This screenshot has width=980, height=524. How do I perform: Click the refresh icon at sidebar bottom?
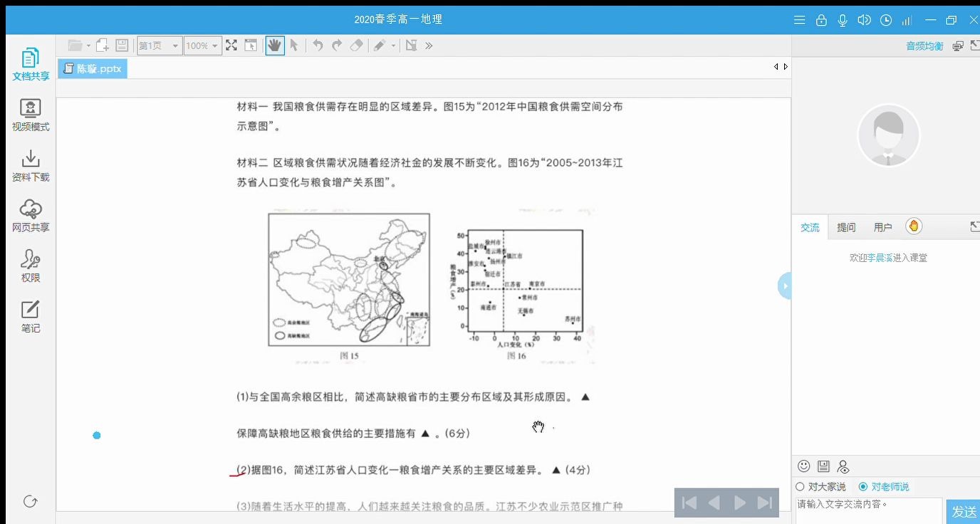(x=31, y=501)
